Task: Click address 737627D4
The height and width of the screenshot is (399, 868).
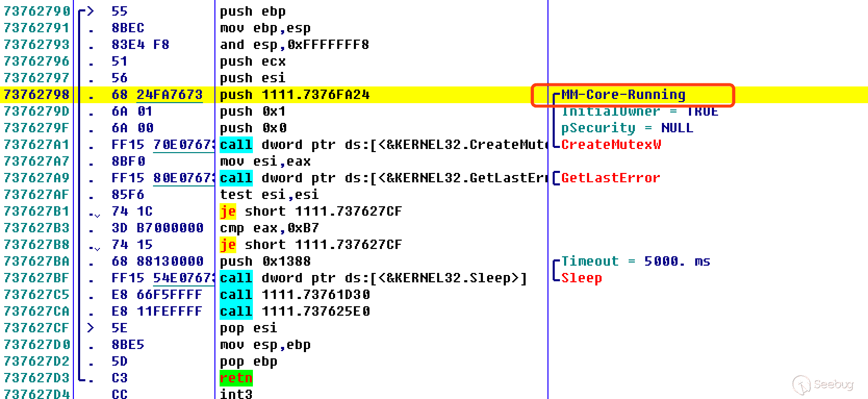Action: click(37, 393)
